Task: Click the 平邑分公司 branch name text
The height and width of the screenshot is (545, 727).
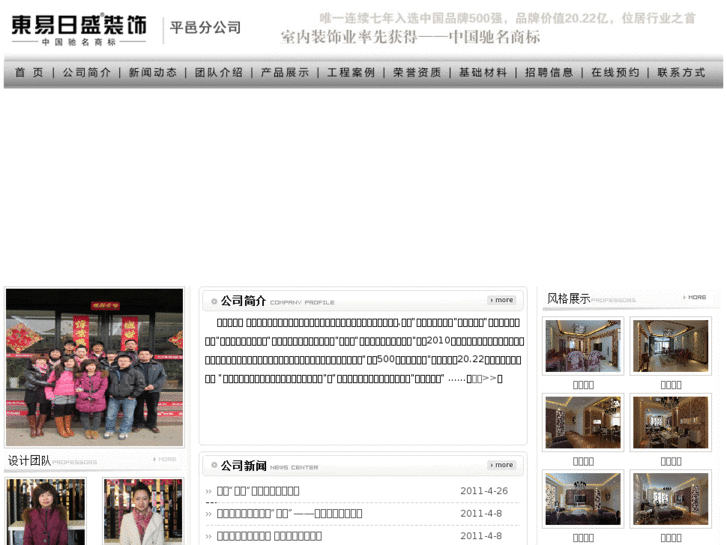Action: point(205,27)
